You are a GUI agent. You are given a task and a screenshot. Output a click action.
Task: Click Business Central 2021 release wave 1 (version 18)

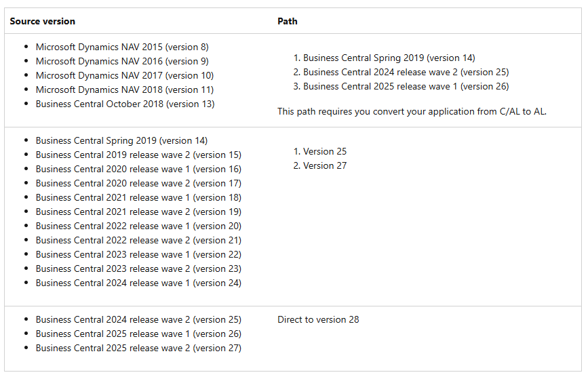click(x=138, y=197)
